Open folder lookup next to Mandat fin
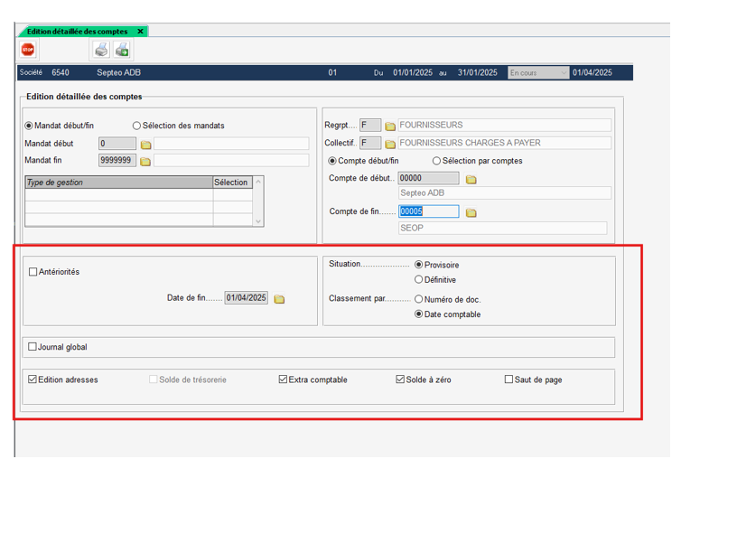Screen dimensions: 756x534 (x=145, y=162)
